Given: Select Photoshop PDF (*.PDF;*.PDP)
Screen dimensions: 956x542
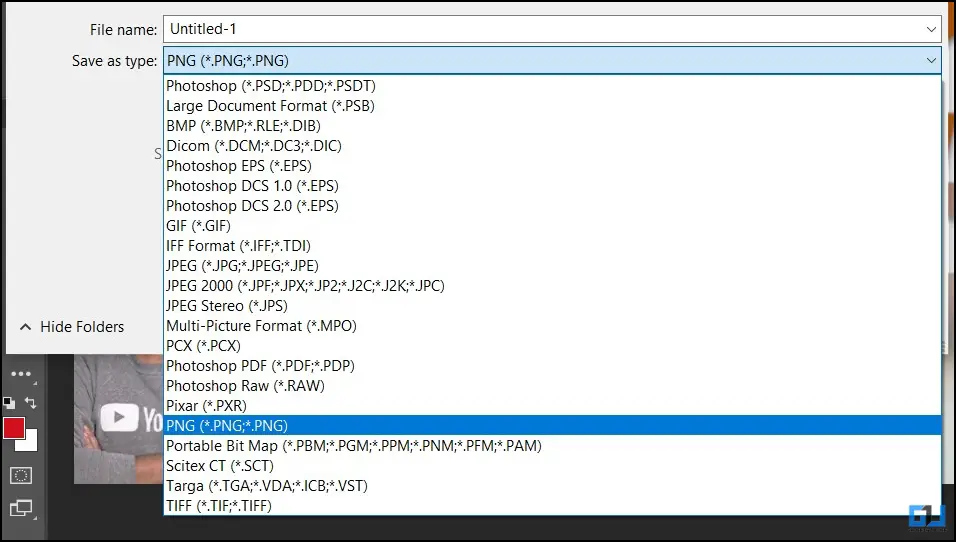Looking at the screenshot, I should [x=552, y=366].
